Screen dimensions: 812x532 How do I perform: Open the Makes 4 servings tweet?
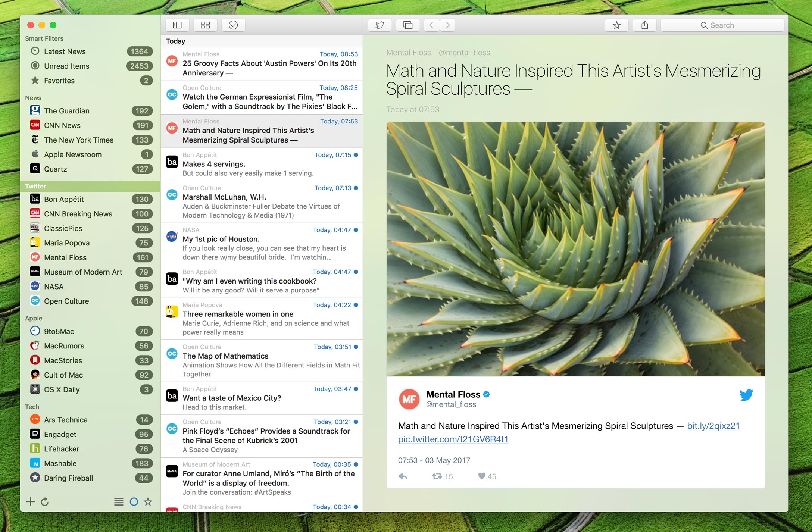[262, 164]
